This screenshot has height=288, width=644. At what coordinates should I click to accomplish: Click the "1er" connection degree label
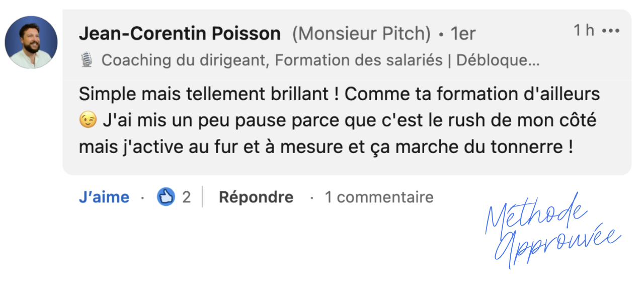click(463, 34)
